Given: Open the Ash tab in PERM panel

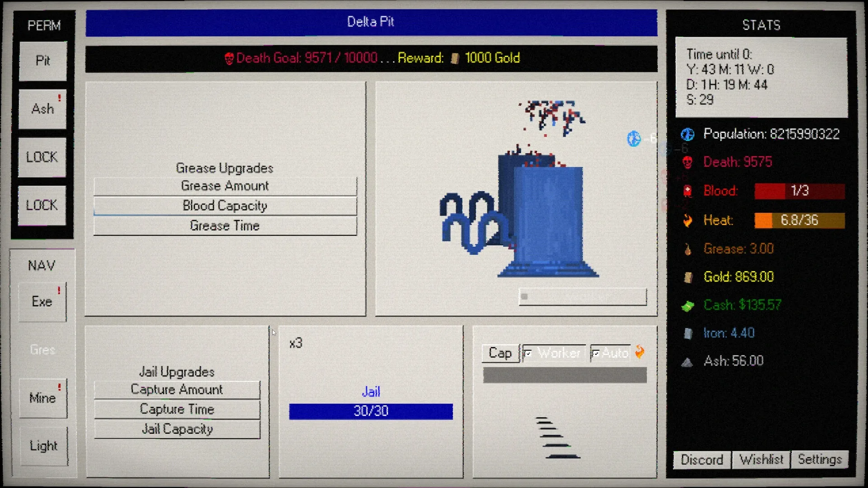Looking at the screenshot, I should tap(42, 109).
